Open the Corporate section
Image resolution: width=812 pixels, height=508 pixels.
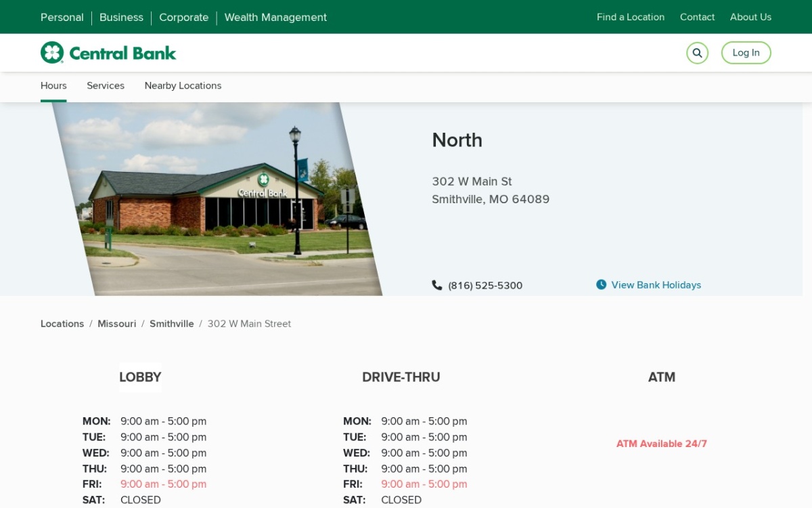183,18
